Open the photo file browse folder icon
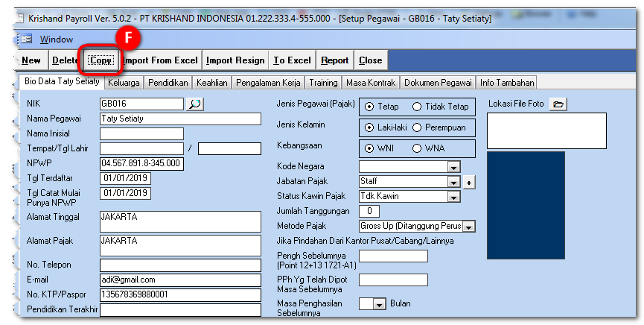The image size is (644, 325). click(558, 104)
